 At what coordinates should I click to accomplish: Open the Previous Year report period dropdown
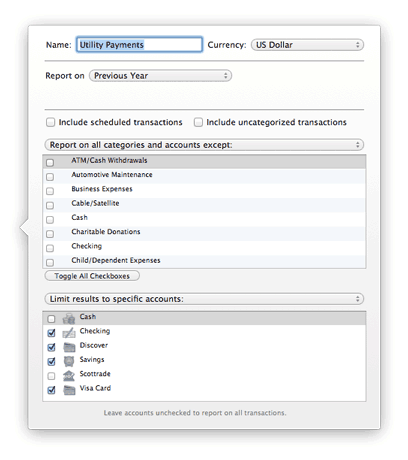click(160, 76)
